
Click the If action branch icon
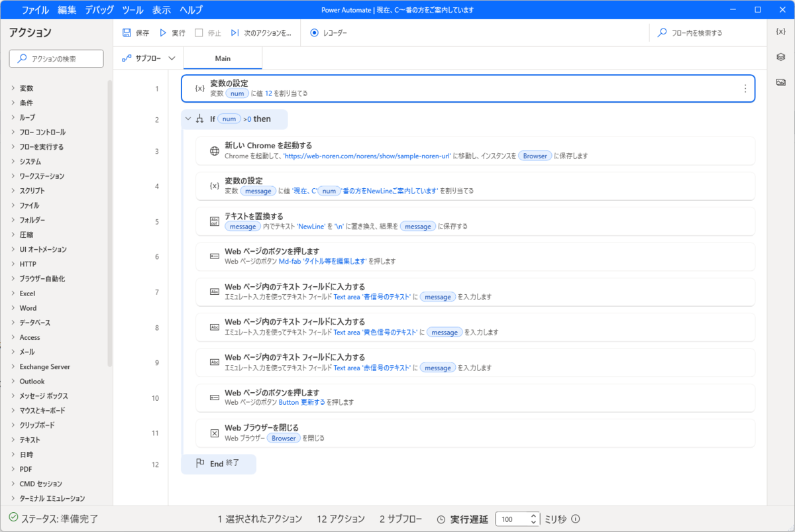199,119
